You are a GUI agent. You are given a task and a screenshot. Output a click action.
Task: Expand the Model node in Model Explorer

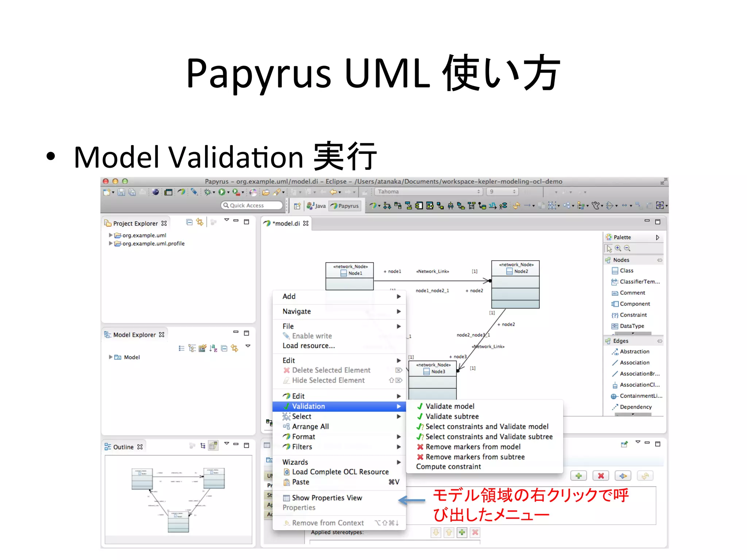[111, 357]
